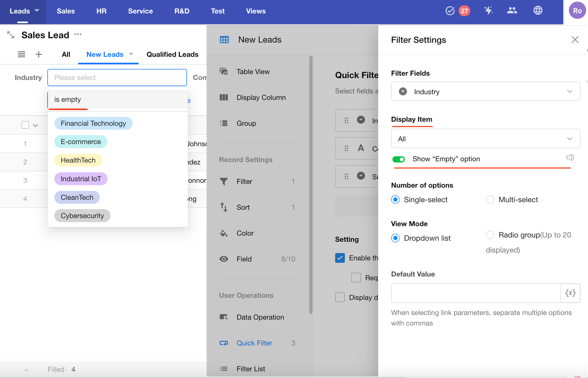Image resolution: width=588 pixels, height=378 pixels.
Task: Click the task checkmark icon in header
Action: (x=450, y=11)
